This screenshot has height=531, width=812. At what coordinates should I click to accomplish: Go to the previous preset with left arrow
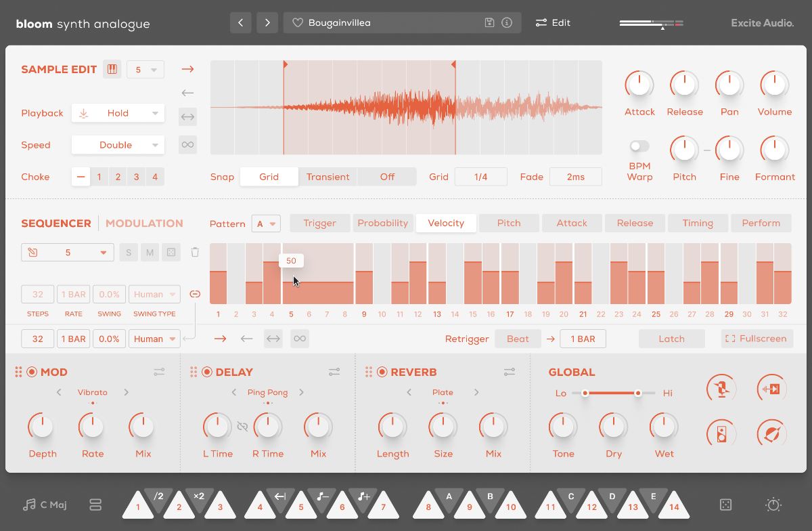240,22
